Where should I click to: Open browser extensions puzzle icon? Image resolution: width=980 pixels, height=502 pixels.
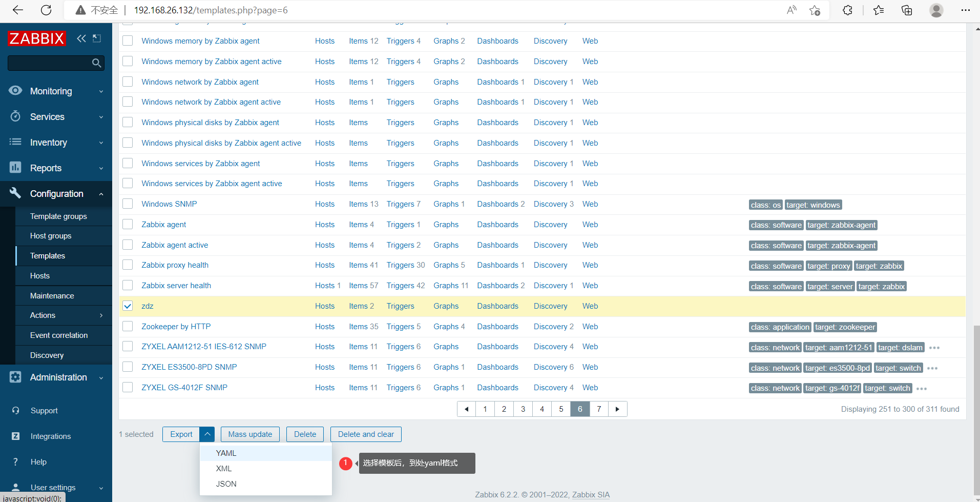tap(847, 10)
